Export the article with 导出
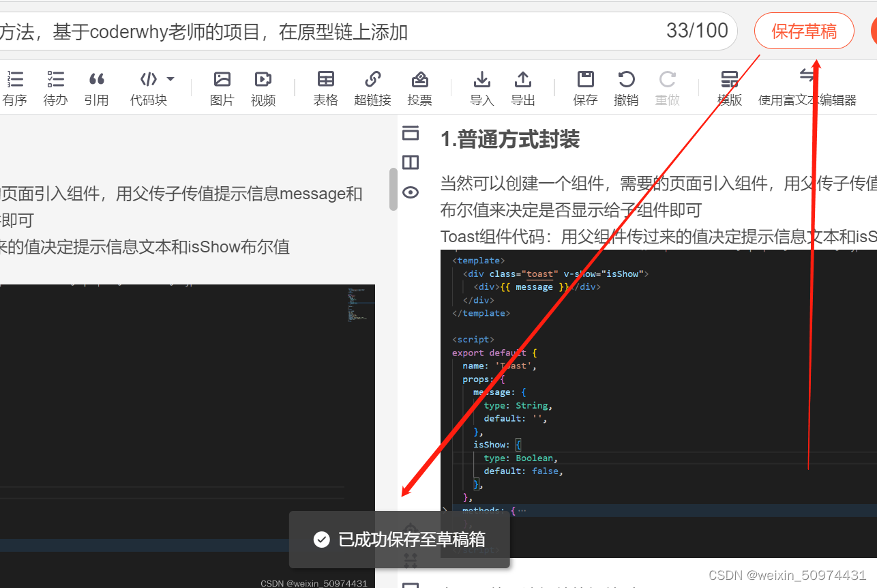 pos(522,88)
